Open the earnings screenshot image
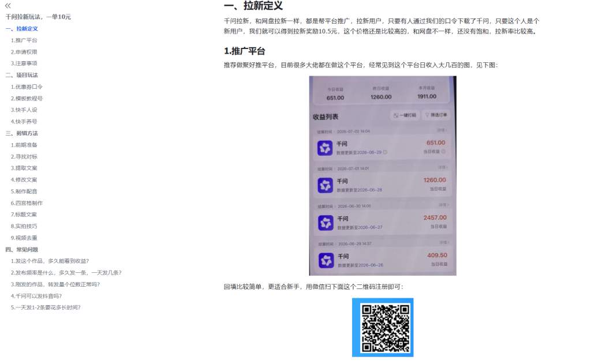Image resolution: width=591 pixels, height=364 pixels. [383, 175]
